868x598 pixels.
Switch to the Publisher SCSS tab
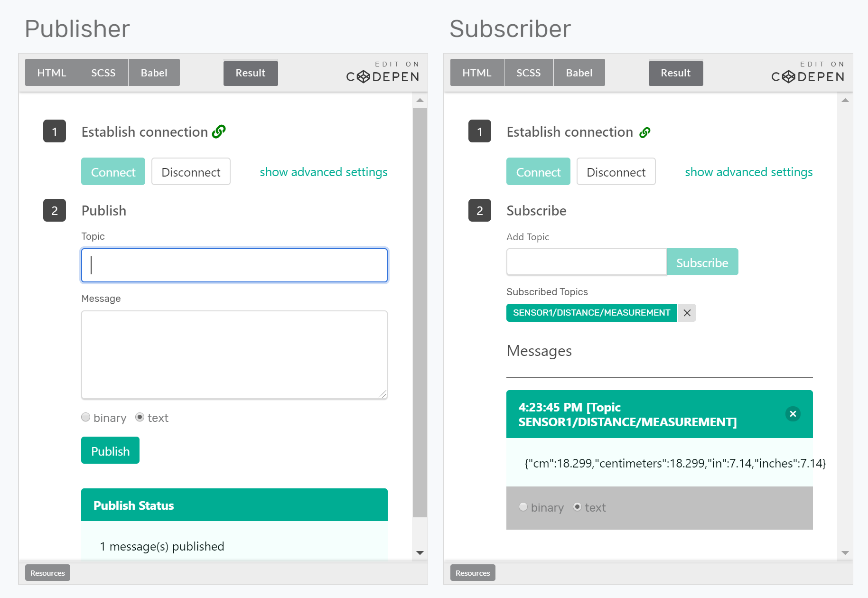tap(103, 73)
